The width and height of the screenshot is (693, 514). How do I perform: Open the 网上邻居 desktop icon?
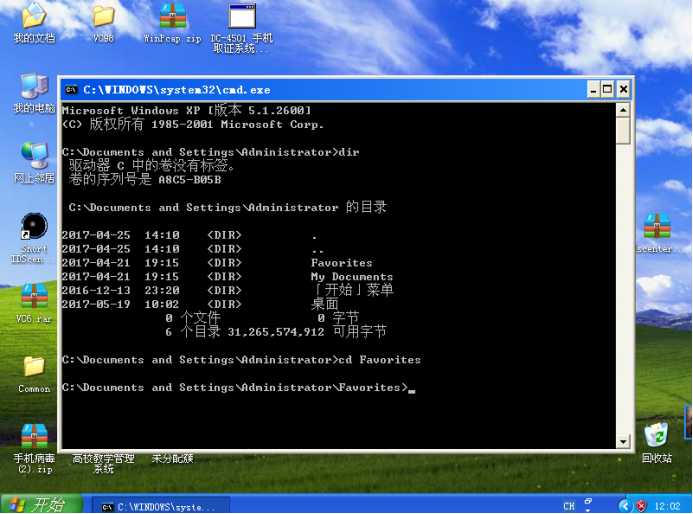pos(34,163)
